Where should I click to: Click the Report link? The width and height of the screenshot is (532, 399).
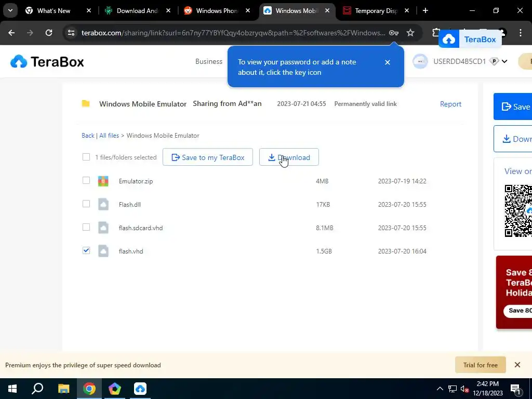point(450,104)
